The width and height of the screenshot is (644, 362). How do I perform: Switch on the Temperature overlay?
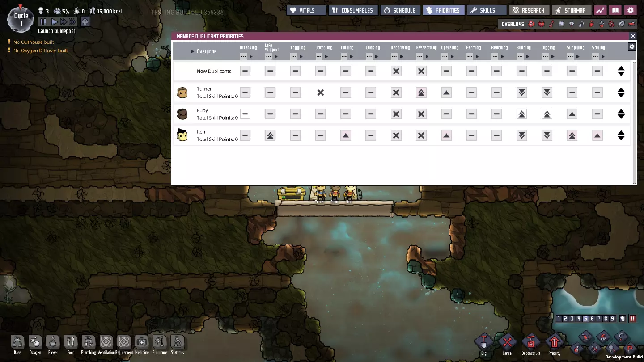[x=551, y=24]
